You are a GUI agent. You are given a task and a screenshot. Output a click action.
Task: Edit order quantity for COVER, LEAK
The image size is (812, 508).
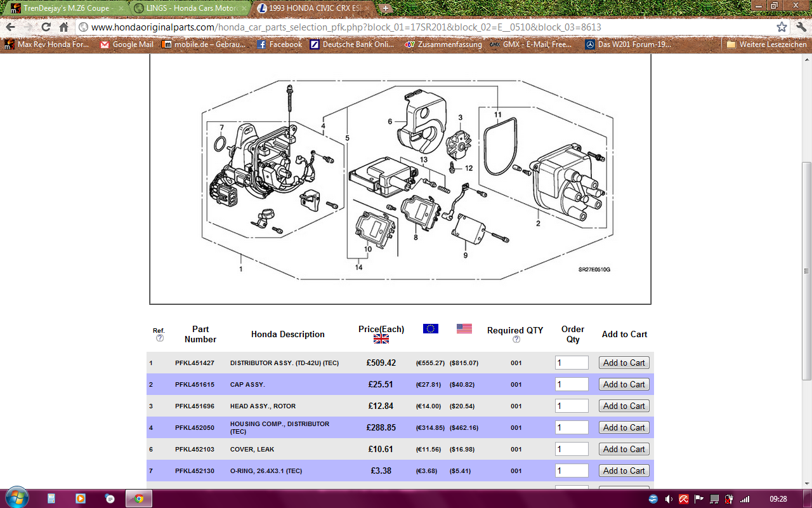tap(572, 449)
